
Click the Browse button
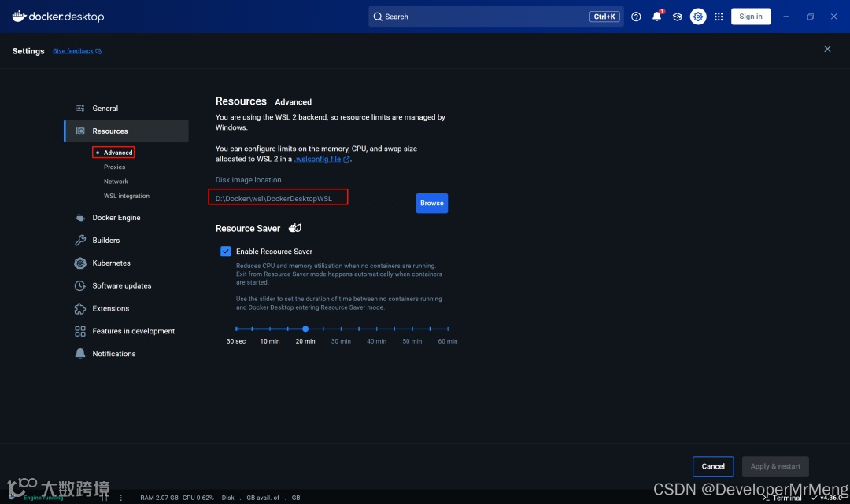[x=431, y=203]
